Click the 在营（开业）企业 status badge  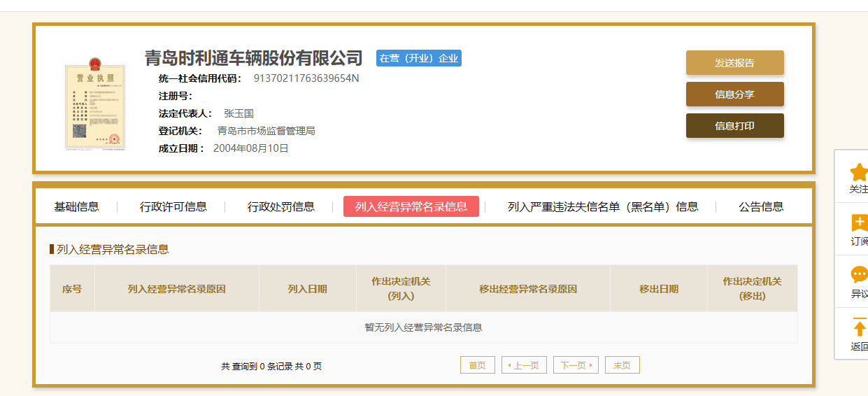(x=419, y=58)
